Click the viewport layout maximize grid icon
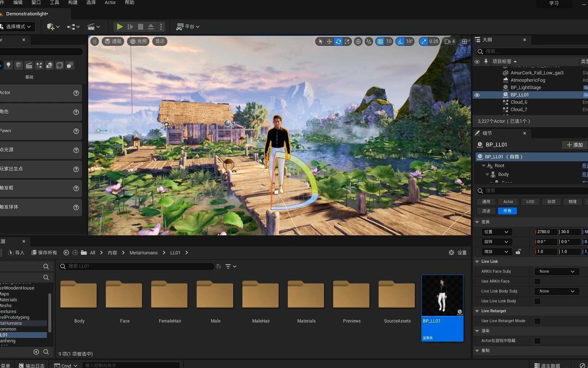588x368 pixels. (464, 41)
